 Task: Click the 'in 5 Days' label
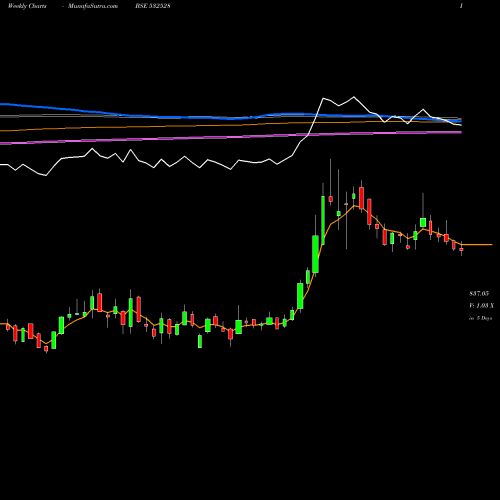click(x=480, y=318)
